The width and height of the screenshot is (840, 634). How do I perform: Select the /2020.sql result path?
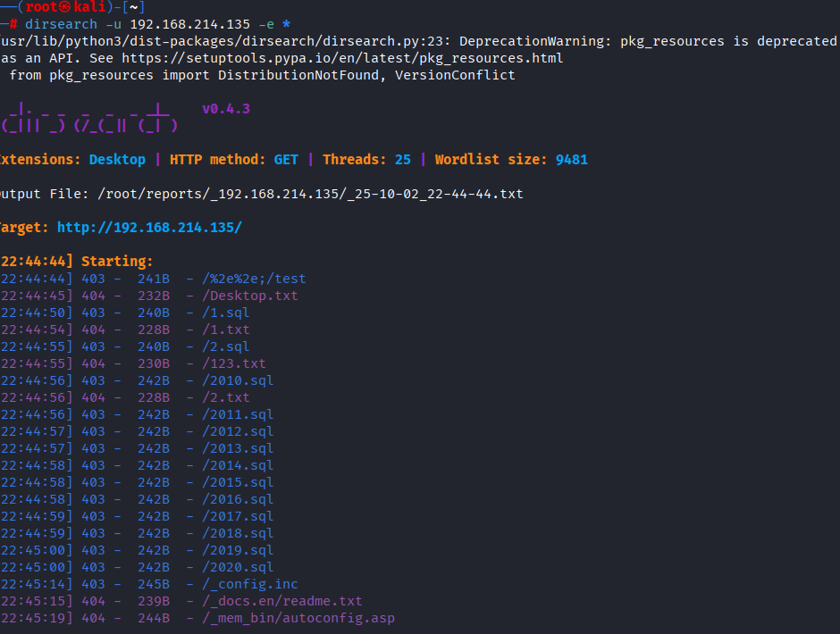[x=239, y=567]
